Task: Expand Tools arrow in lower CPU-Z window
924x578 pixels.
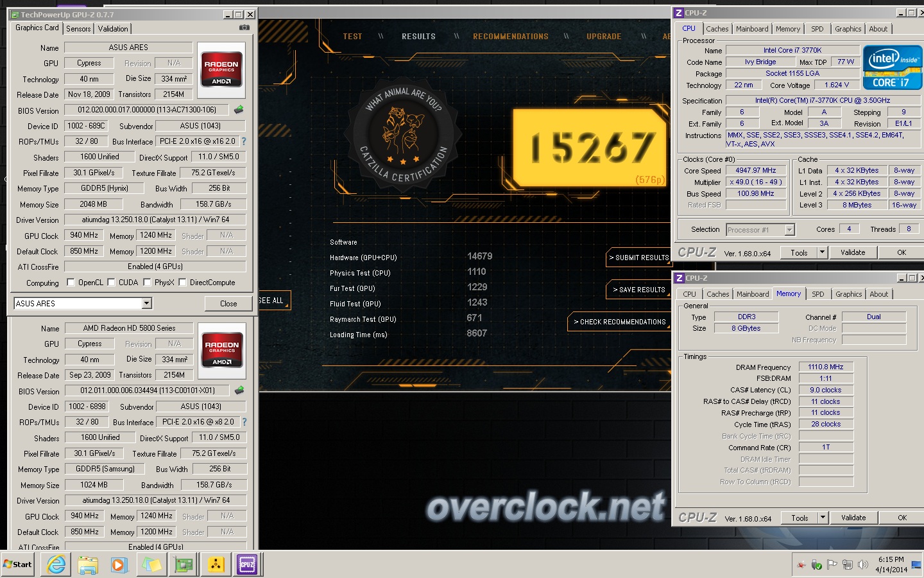Action: click(823, 518)
